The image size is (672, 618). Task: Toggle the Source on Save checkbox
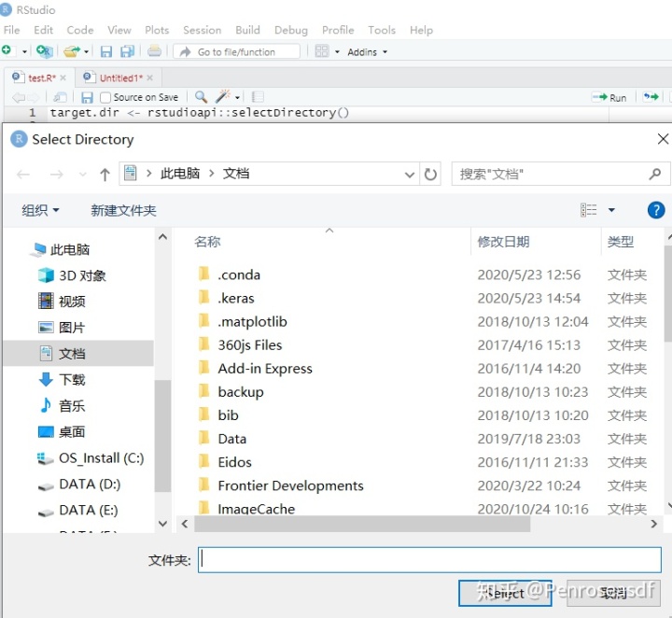[x=105, y=98]
